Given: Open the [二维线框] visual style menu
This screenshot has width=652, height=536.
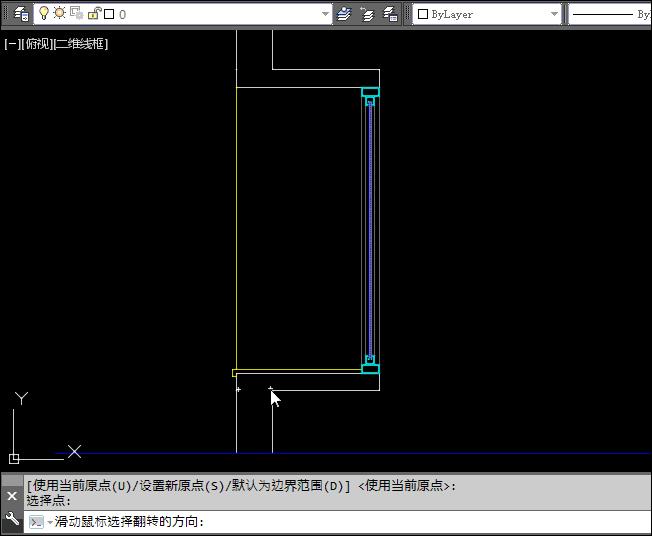Looking at the screenshot, I should pyautogui.click(x=81, y=44).
